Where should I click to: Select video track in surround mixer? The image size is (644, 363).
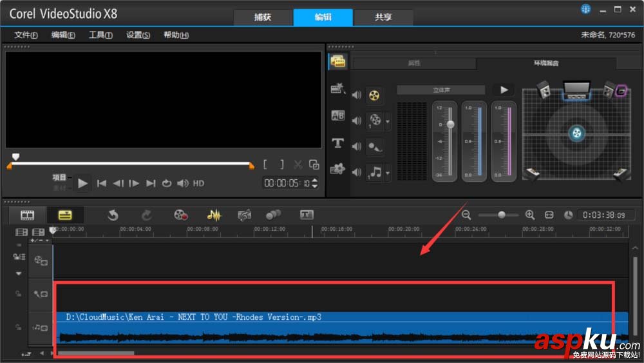[374, 96]
